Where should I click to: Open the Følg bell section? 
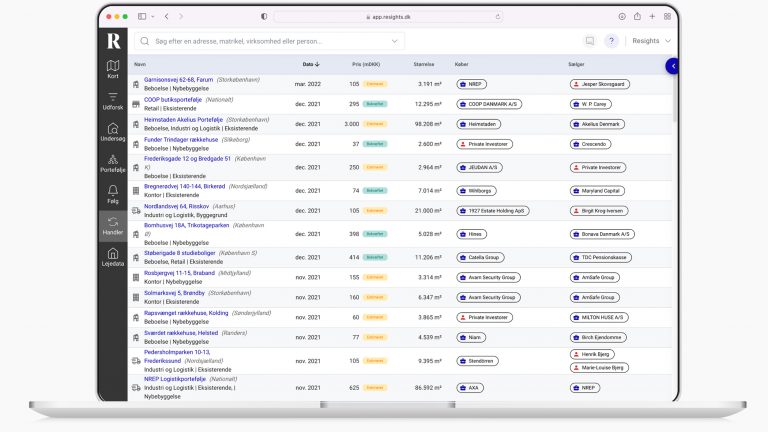(113, 194)
